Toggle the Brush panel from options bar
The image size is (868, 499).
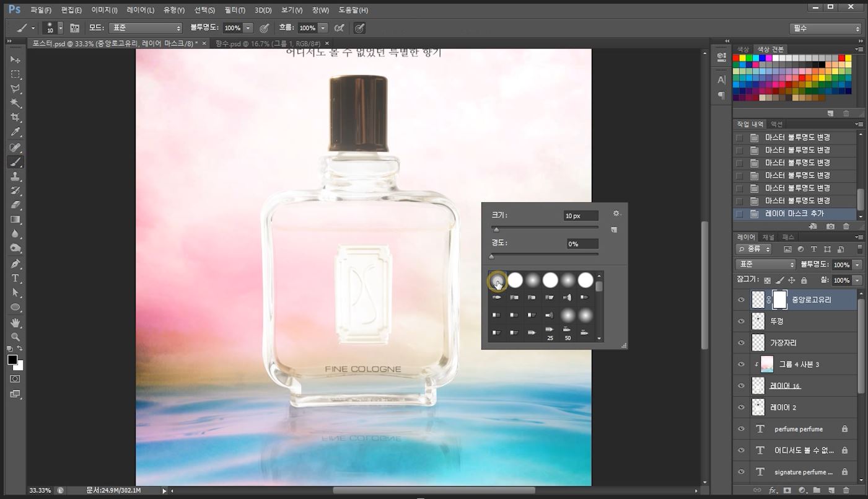click(75, 28)
